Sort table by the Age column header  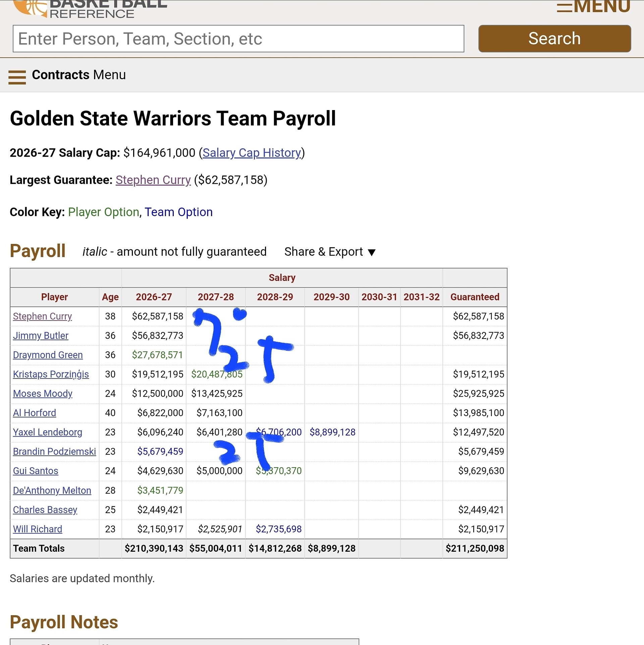(110, 297)
